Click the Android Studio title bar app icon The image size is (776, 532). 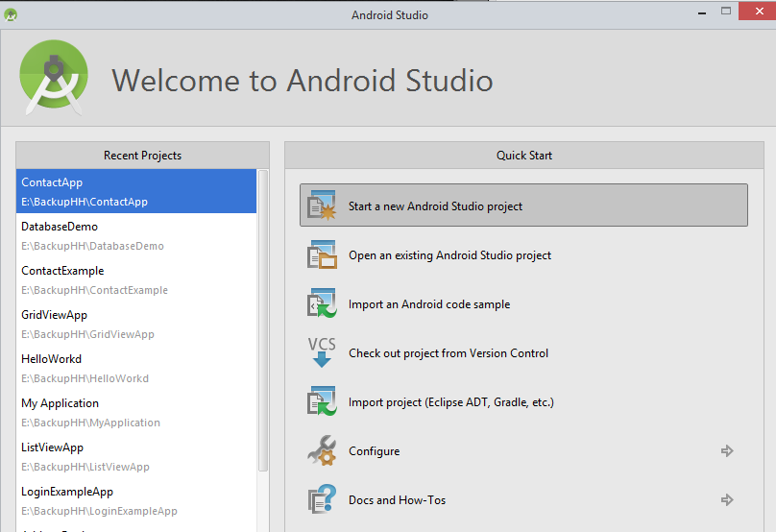click(11, 14)
